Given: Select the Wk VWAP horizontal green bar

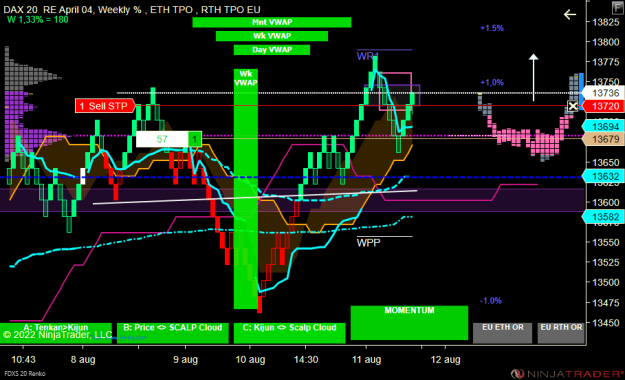Looking at the screenshot, I should (x=272, y=36).
